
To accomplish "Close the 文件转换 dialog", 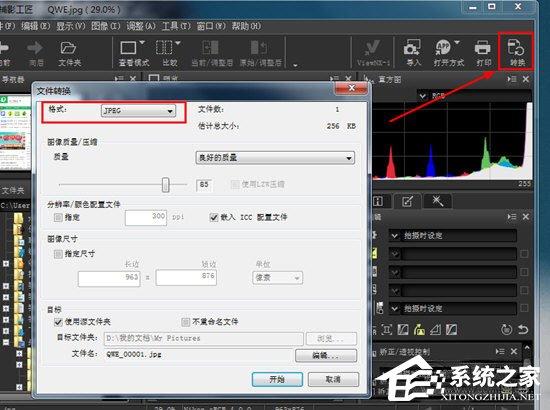I will pos(351,88).
